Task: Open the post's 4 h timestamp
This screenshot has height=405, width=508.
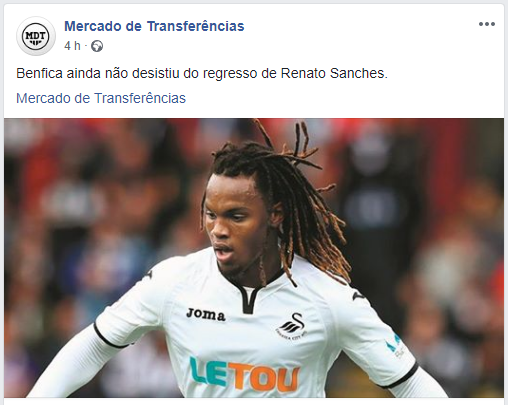Action: pos(72,46)
